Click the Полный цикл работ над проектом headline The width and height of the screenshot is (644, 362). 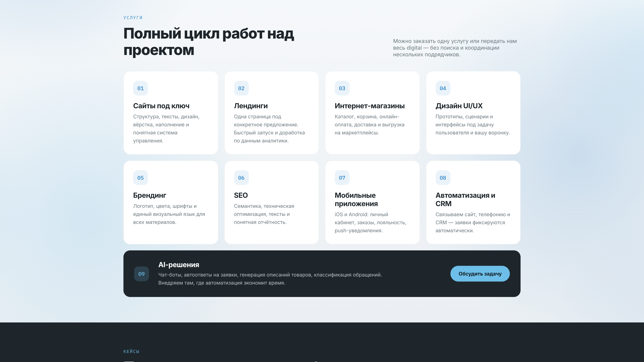pos(209,42)
